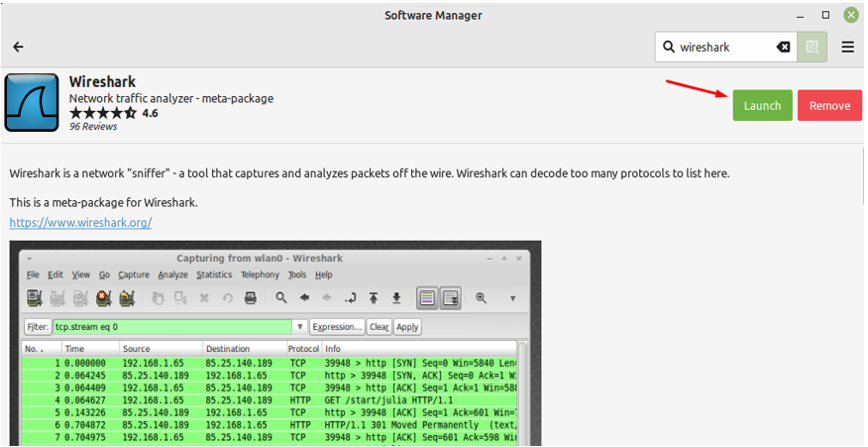Open Analyze menu in Wireshark preview
The image size is (868, 447).
[172, 275]
